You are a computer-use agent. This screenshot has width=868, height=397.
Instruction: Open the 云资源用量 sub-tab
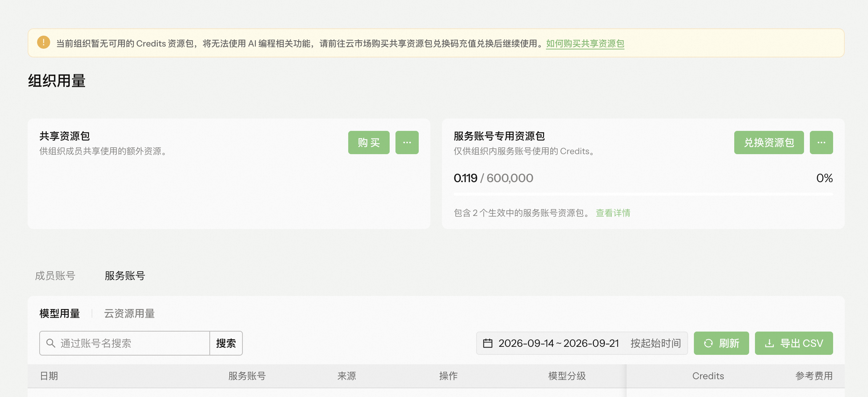coord(129,313)
